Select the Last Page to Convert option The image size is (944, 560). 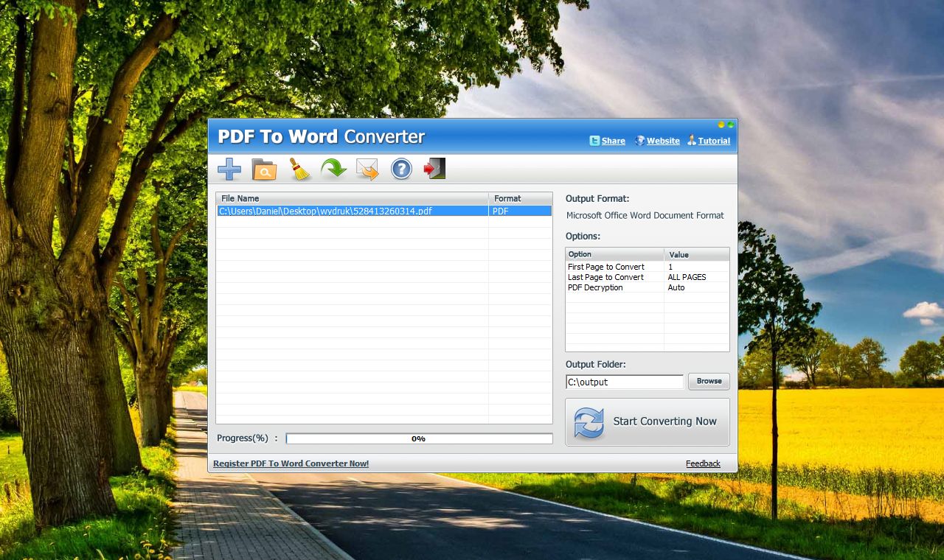[x=605, y=277]
